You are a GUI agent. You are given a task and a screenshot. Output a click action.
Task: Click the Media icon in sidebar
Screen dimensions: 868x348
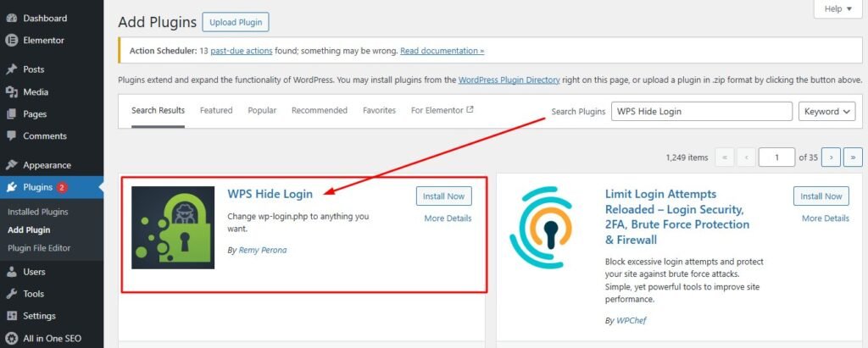click(x=11, y=91)
